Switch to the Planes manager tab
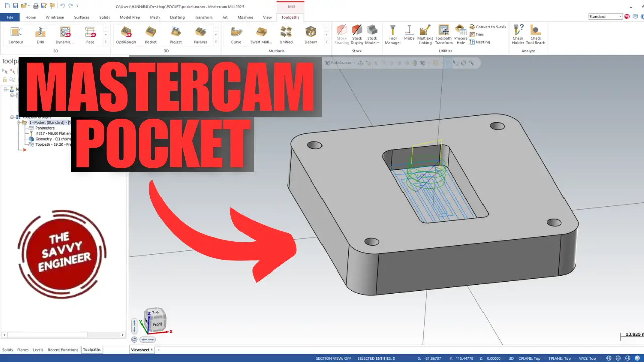 pos(23,350)
